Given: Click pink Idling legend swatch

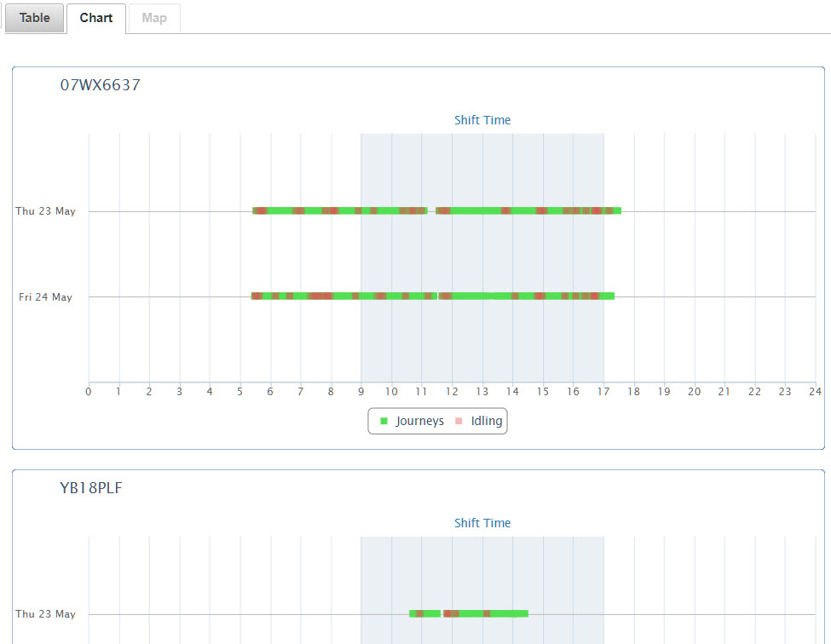Looking at the screenshot, I should coord(459,421).
